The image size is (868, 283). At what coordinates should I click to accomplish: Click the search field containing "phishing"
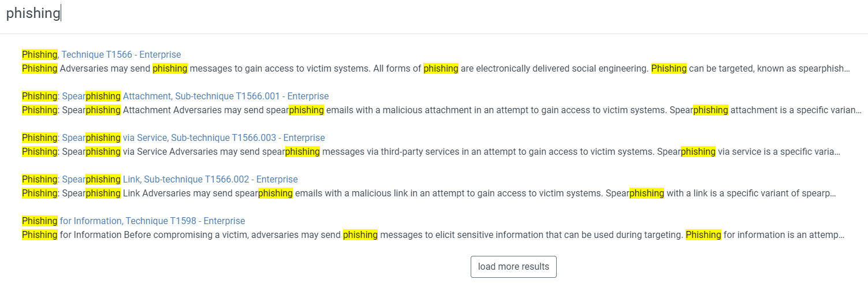pos(433,14)
